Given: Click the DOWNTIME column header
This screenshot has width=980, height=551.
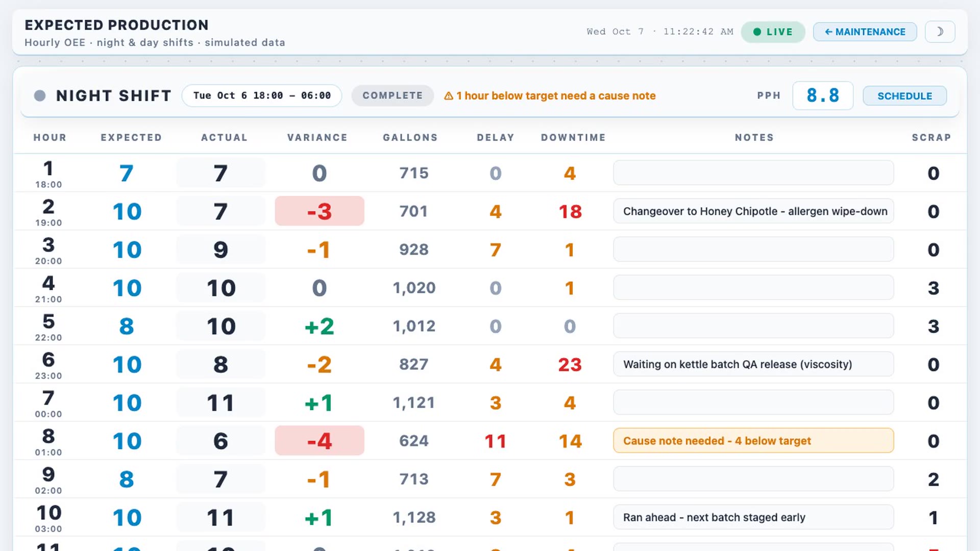Looking at the screenshot, I should tap(573, 138).
